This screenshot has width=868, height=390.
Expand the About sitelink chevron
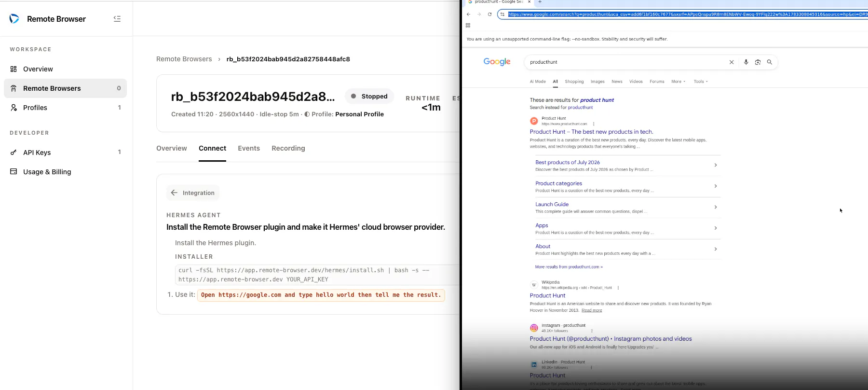(716, 249)
